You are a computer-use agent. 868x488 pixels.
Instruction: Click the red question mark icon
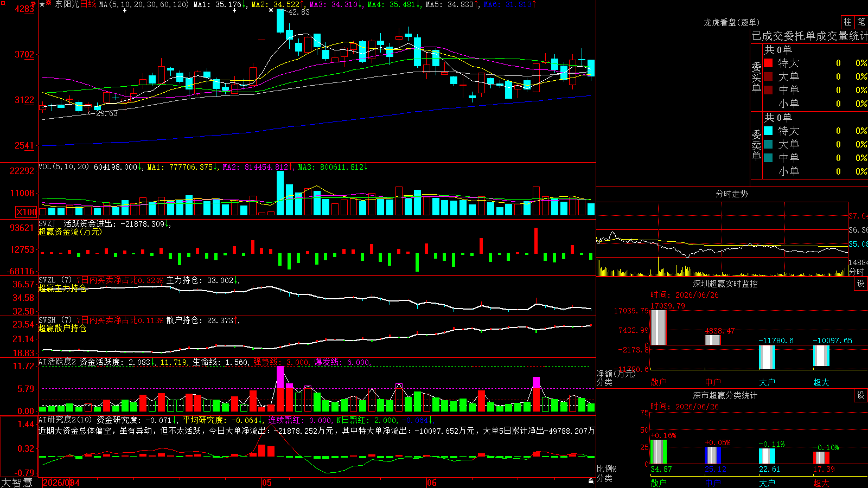34,4
